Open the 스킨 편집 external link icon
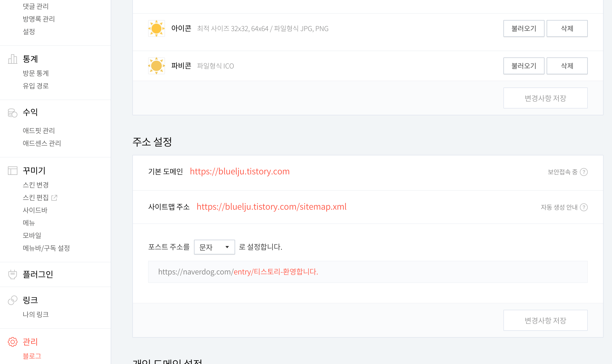The image size is (612, 364). click(55, 197)
